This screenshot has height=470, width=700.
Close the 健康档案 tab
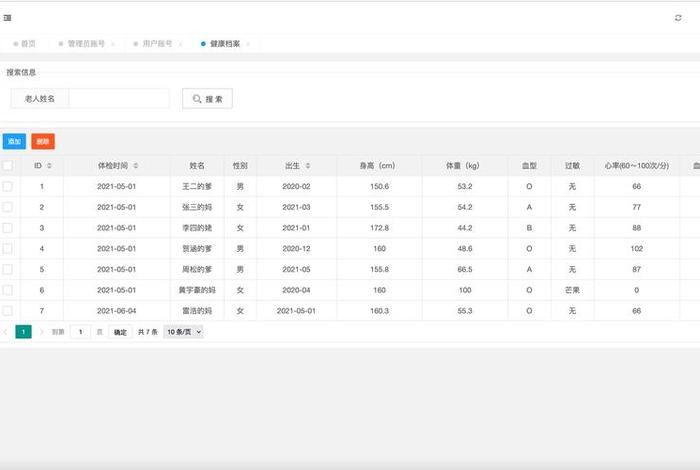[248, 44]
